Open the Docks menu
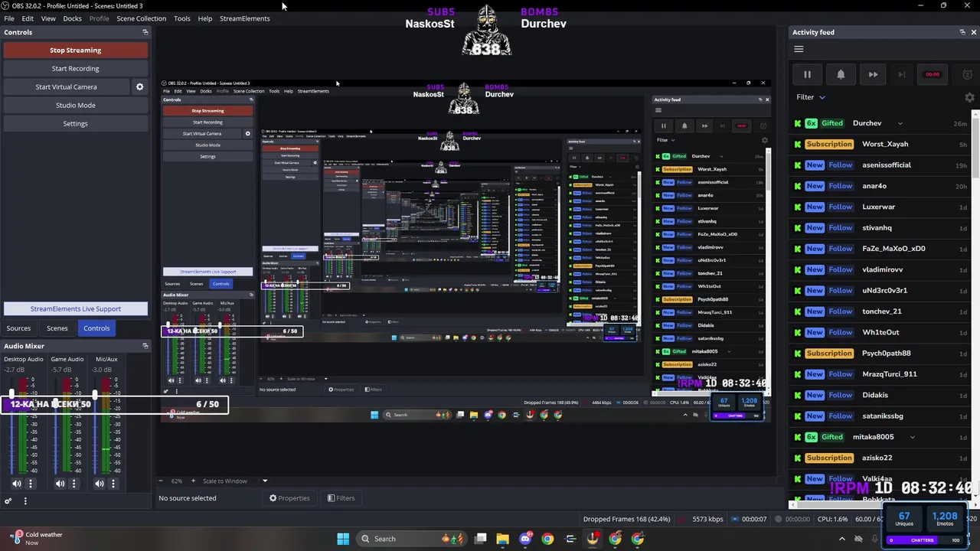This screenshot has height=551, width=980. [72, 18]
